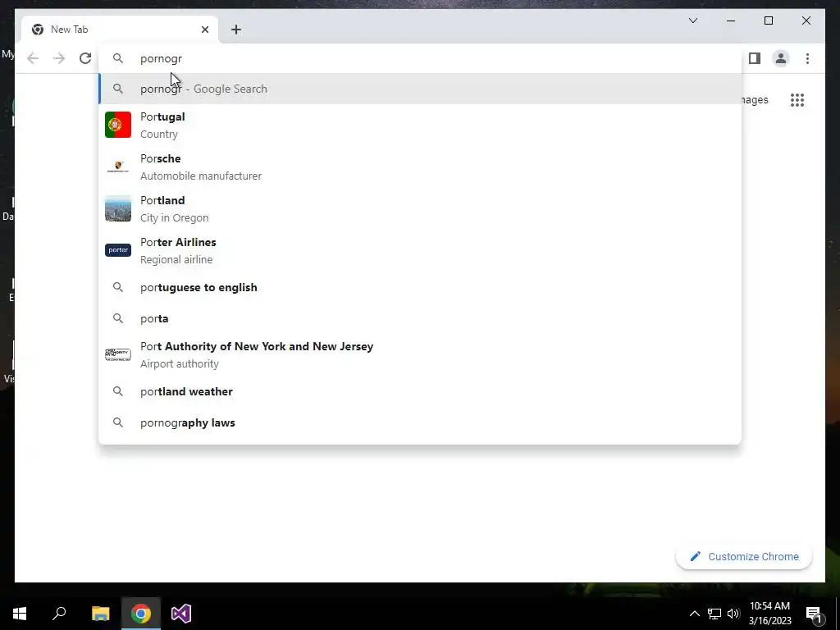The height and width of the screenshot is (630, 840).
Task: Select the New Tab tab
Action: 119,30
